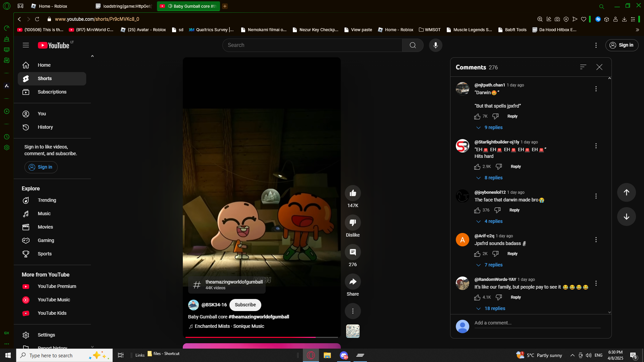This screenshot has height=362, width=644.
Task: Click the voice search microphone icon
Action: click(x=435, y=45)
